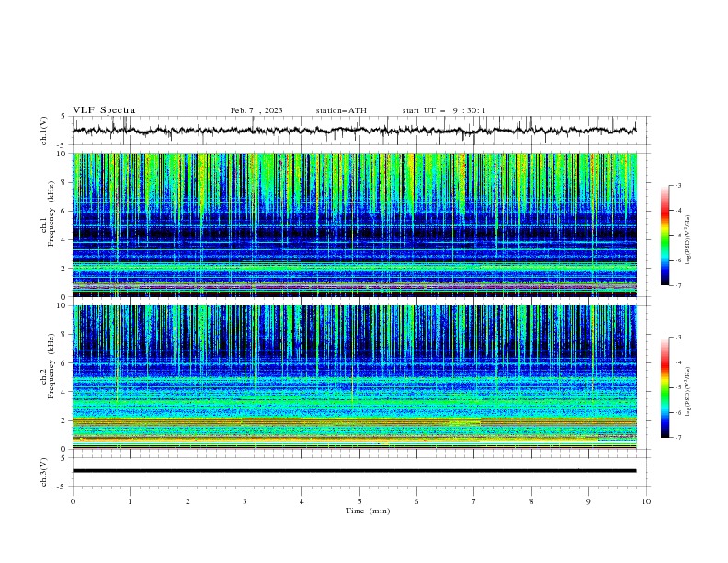Click the "-5" tick on the ch.1 colorbar
The height and width of the screenshot is (563, 728).
tap(677, 236)
